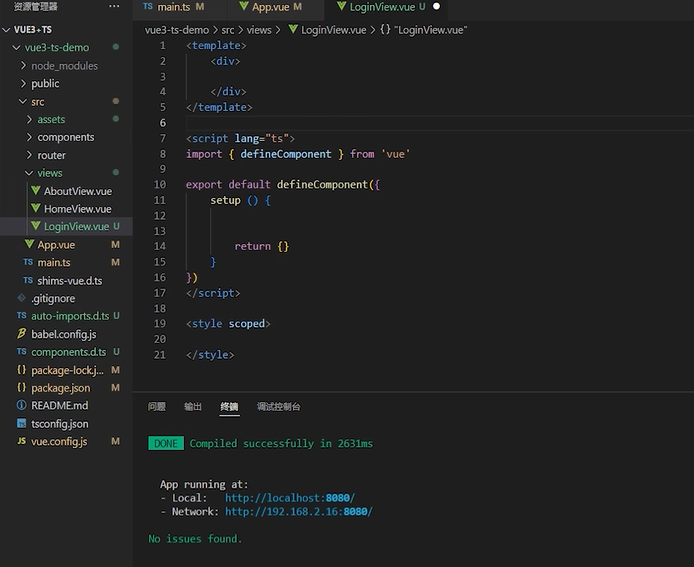Screen dimensions: 694x567
Task: Click the TS icon of components.d.ts
Action: [x=21, y=351]
